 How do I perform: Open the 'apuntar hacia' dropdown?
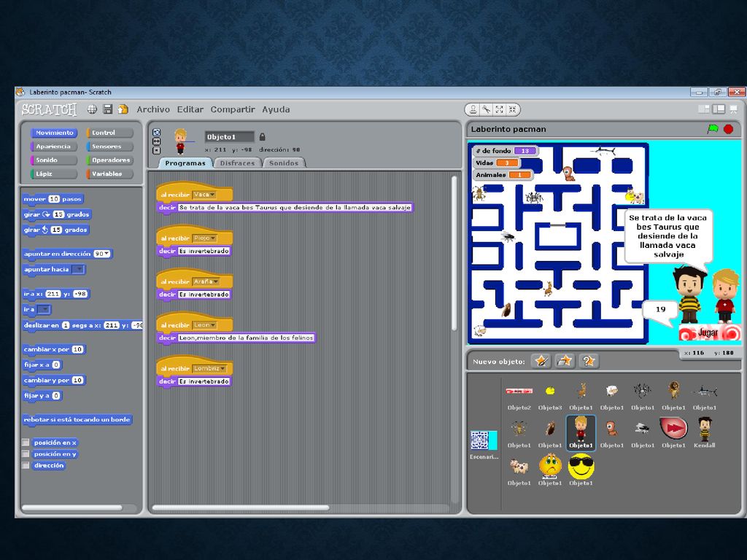[x=77, y=270]
